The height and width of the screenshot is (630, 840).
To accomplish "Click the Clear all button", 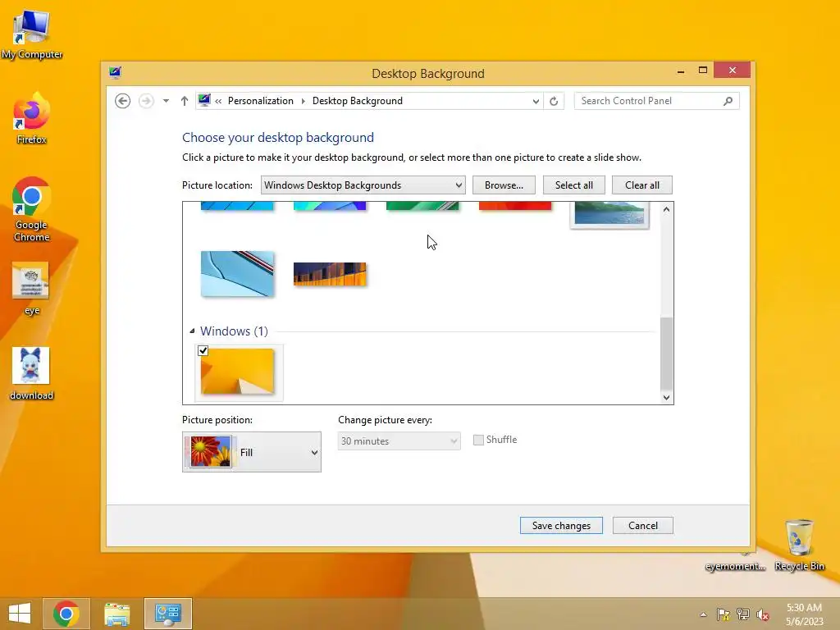I will [641, 185].
